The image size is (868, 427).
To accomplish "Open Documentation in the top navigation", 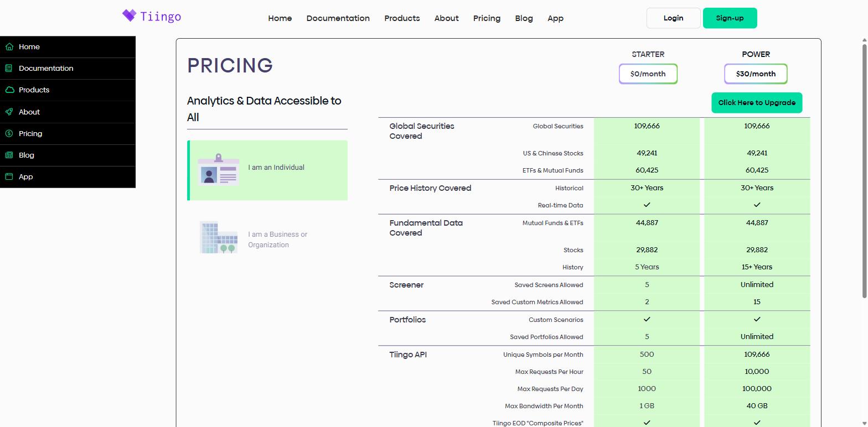I will (x=338, y=18).
